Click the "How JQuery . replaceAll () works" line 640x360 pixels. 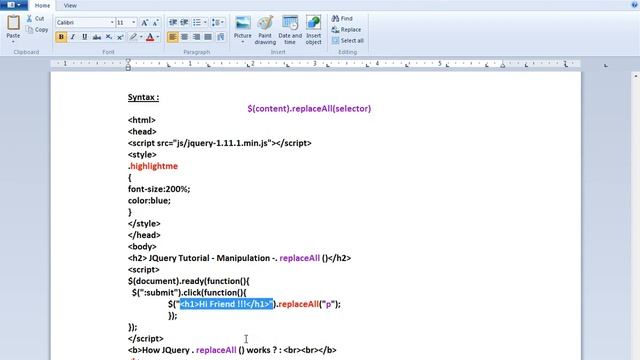tap(232, 350)
